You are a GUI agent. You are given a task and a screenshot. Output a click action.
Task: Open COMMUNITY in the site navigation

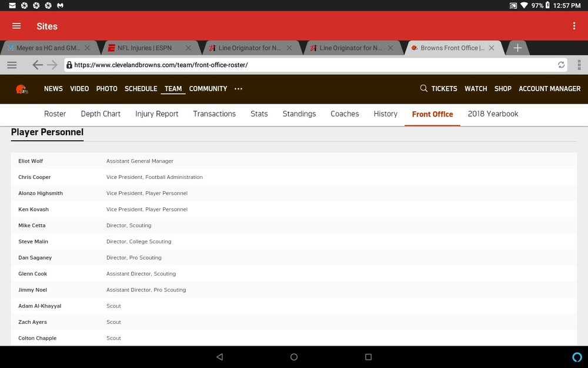click(x=208, y=89)
